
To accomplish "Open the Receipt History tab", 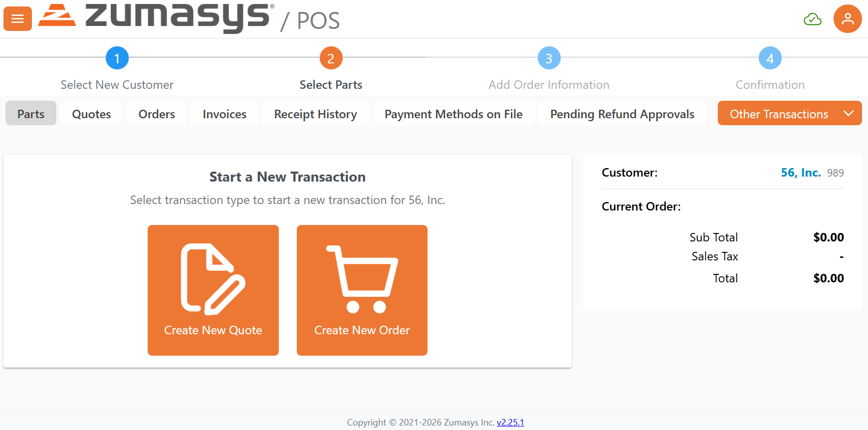I will click(x=315, y=114).
